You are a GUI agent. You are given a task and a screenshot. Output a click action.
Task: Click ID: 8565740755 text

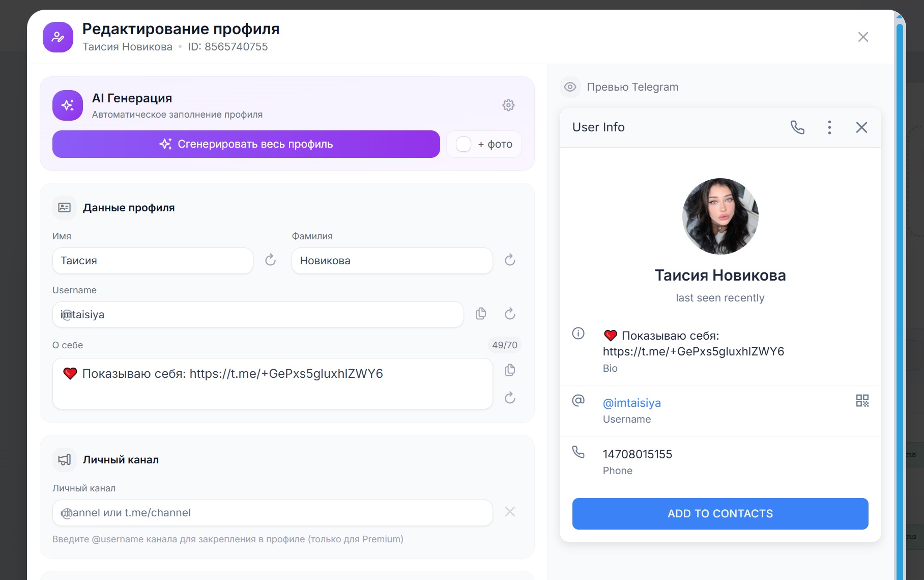tap(228, 47)
